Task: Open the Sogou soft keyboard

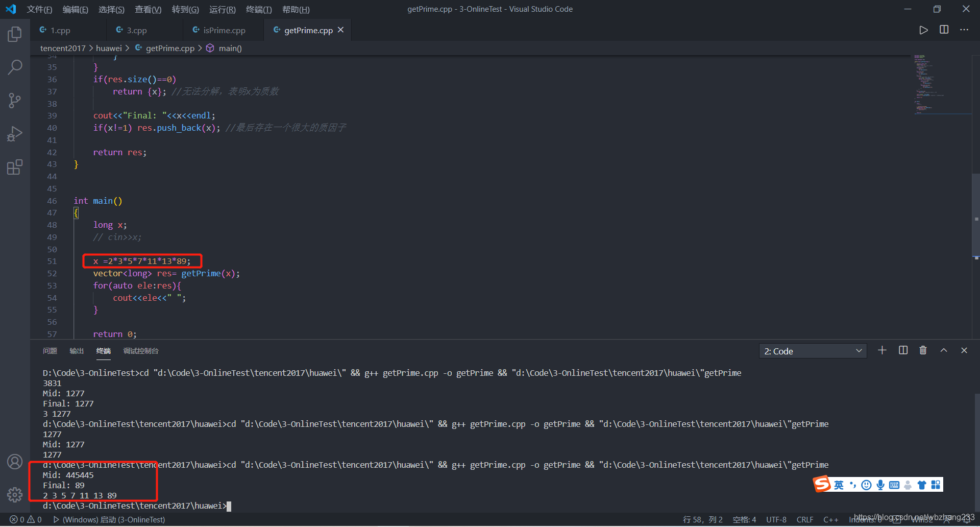Action: (x=894, y=485)
